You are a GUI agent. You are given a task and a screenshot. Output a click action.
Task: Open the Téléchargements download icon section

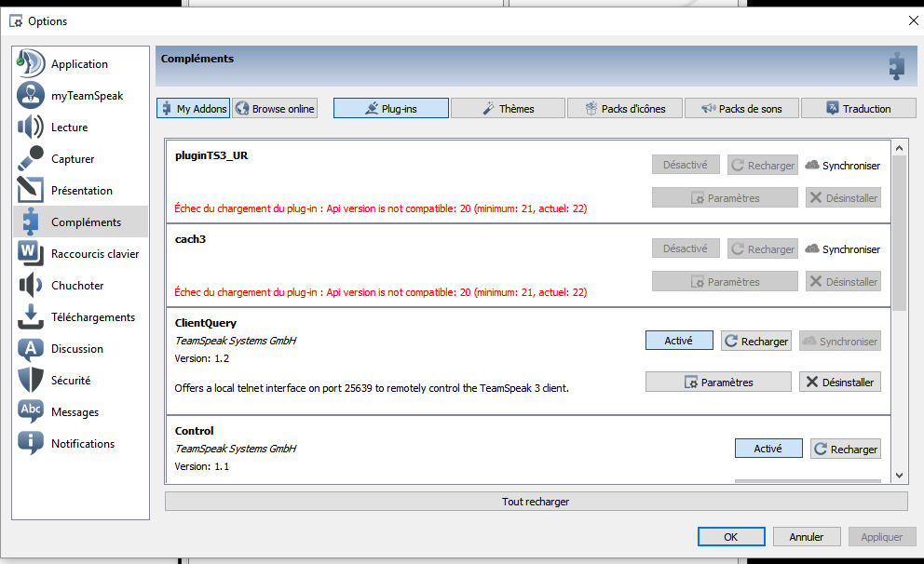[x=31, y=317]
